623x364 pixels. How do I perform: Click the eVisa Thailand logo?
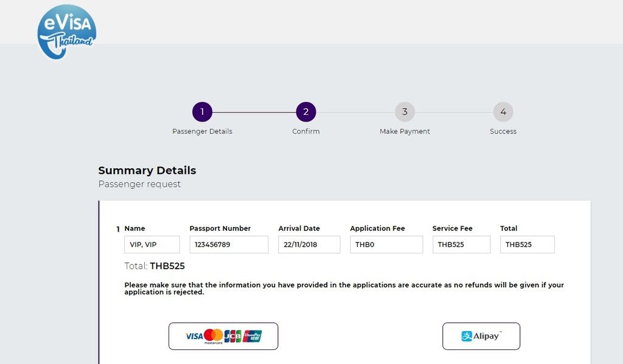click(x=67, y=32)
